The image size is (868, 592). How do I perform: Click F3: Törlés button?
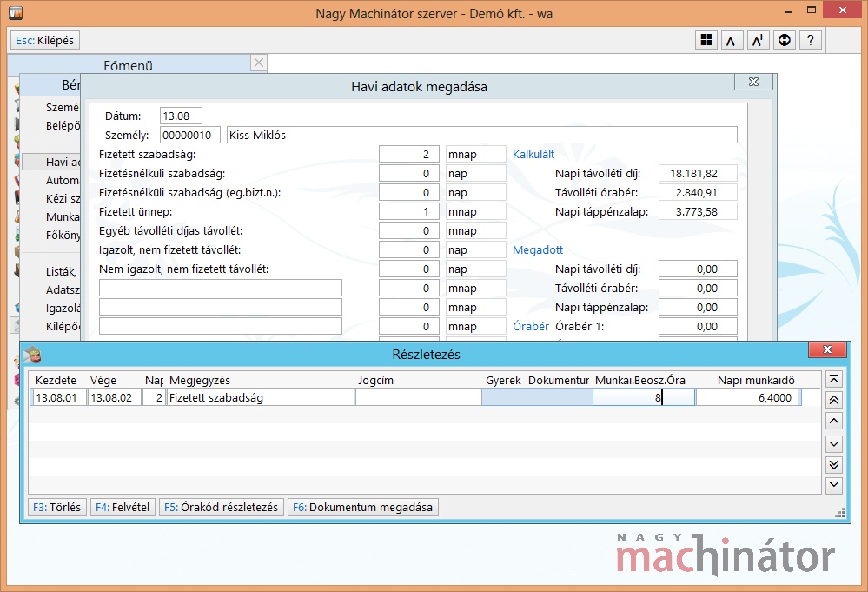[x=57, y=507]
